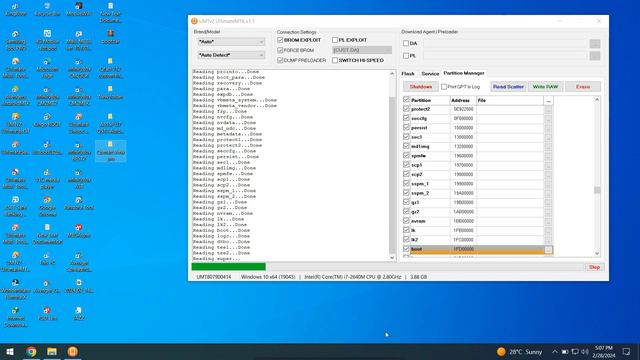The height and width of the screenshot is (360, 640).
Task: Uncheck the md1img partition checkbox
Action: click(x=406, y=146)
